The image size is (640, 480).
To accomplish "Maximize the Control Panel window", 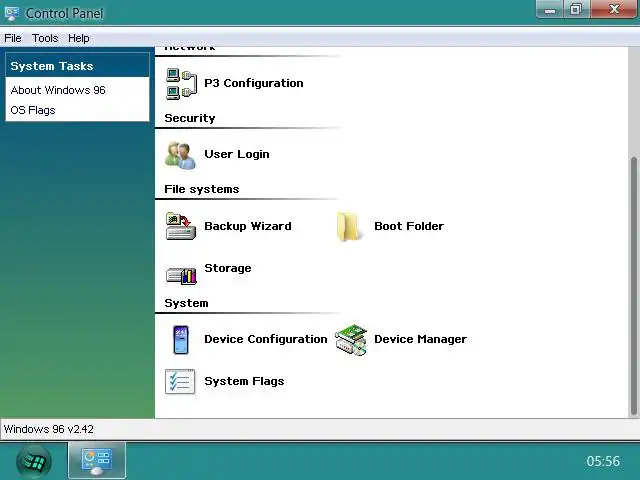I will point(576,9).
